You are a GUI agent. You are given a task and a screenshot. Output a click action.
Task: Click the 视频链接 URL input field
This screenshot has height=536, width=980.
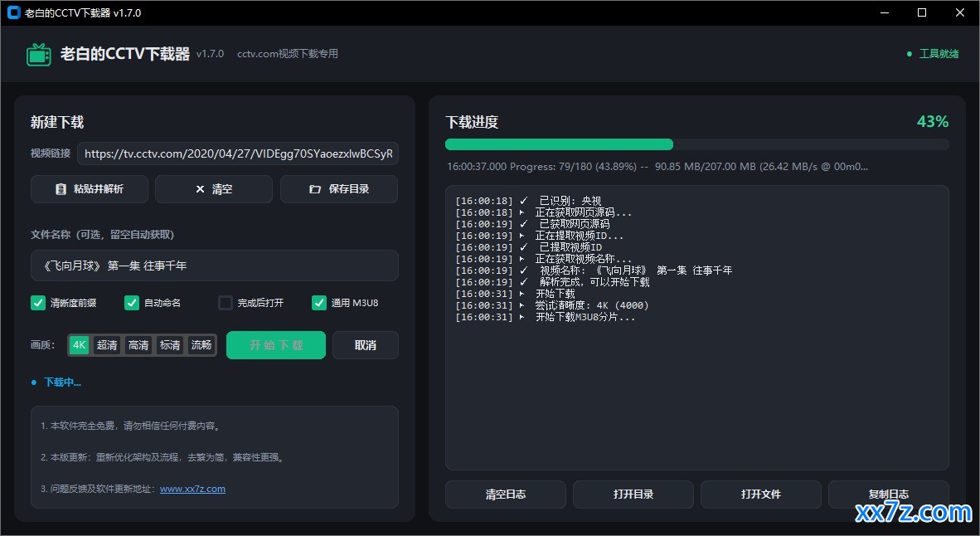click(x=238, y=153)
